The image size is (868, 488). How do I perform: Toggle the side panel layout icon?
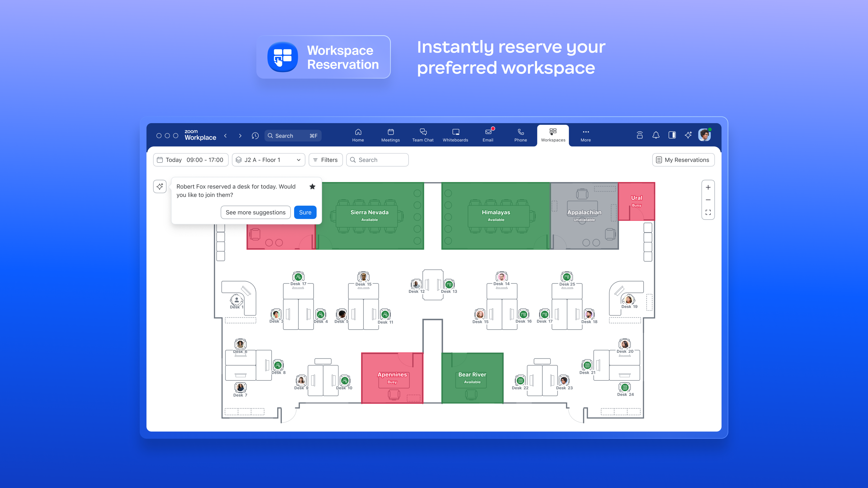click(672, 135)
